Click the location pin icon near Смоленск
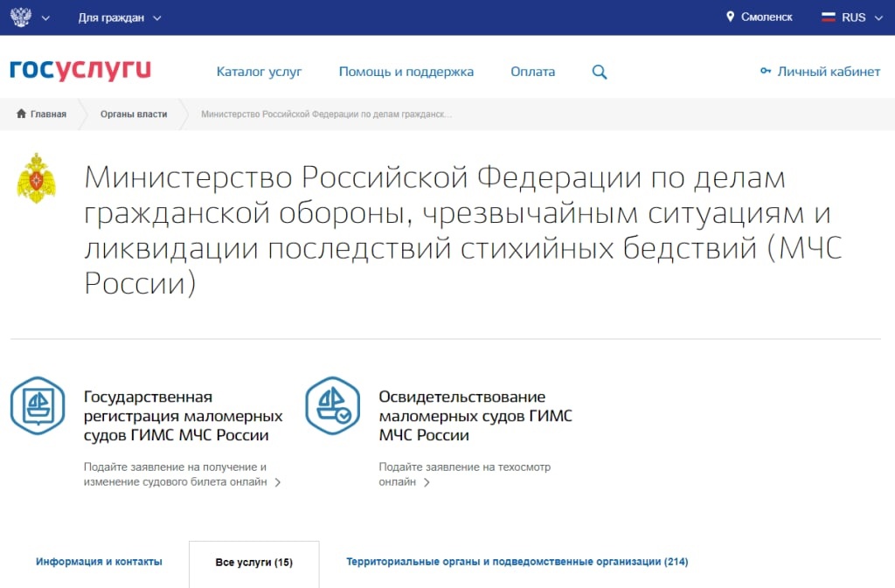This screenshot has height=588, width=895. click(x=731, y=17)
